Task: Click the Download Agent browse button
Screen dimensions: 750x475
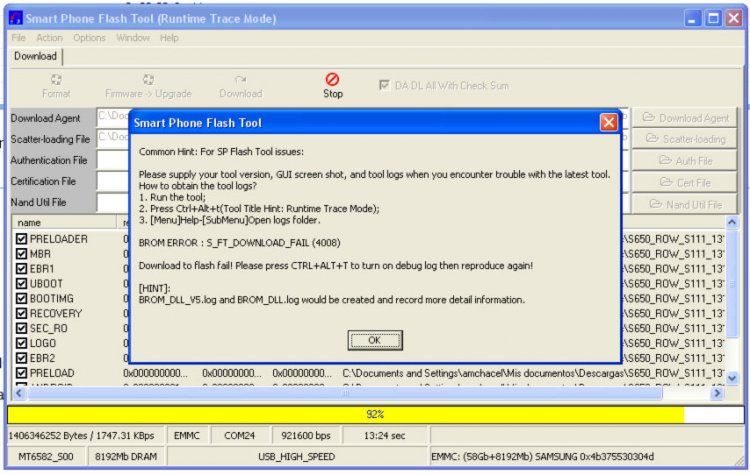Action: [685, 118]
